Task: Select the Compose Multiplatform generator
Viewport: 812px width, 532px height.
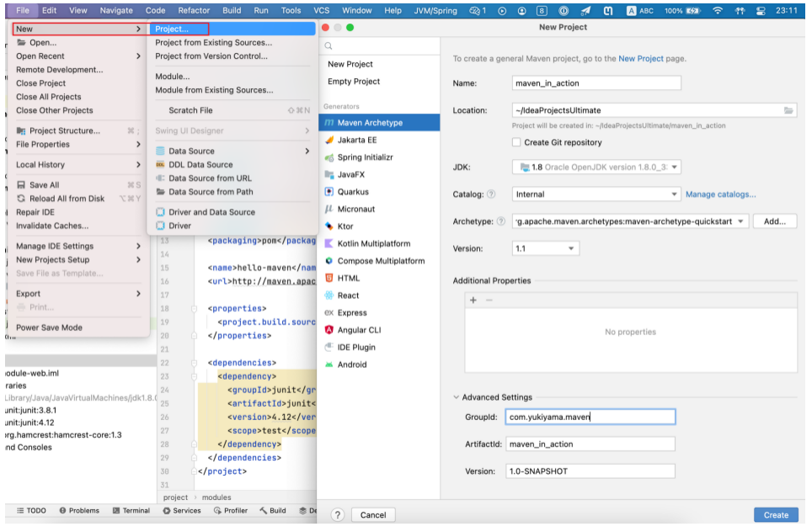Action: point(379,261)
